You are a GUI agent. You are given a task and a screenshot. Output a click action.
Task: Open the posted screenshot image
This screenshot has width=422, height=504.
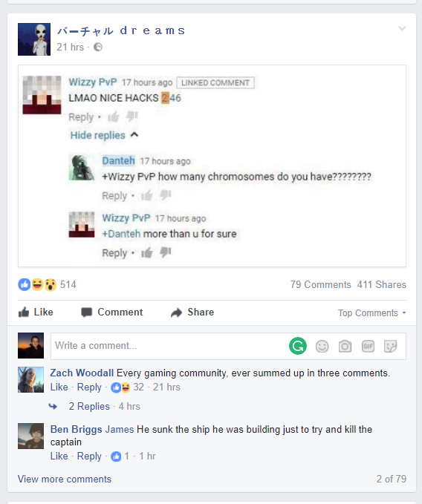[212, 166]
